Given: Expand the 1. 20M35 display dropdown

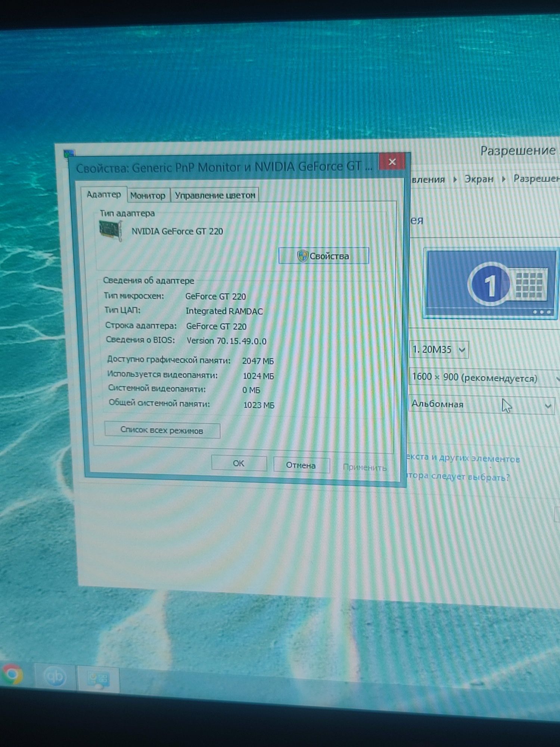Looking at the screenshot, I should tap(439, 350).
